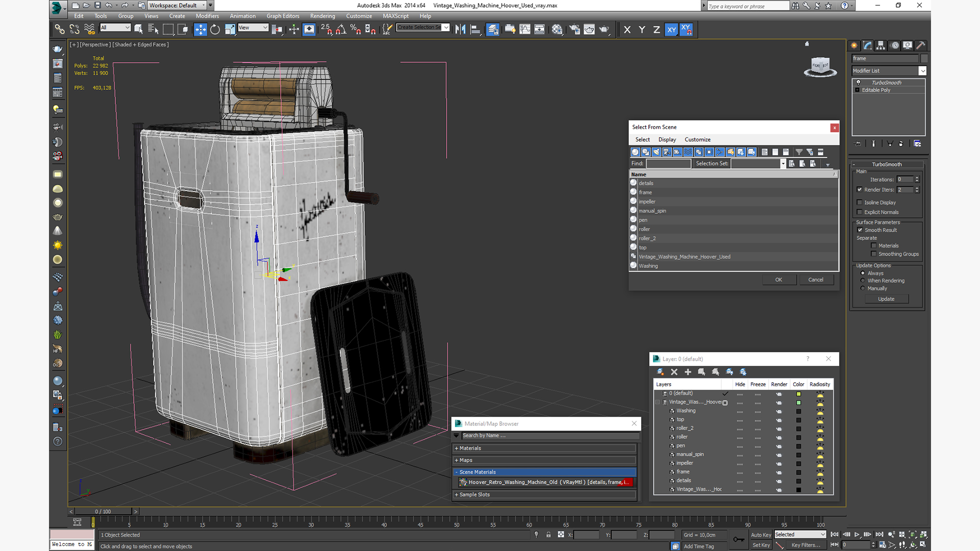Collapse the Vintage_Was..._Hoover layer tree
The height and width of the screenshot is (551, 980).
click(657, 403)
